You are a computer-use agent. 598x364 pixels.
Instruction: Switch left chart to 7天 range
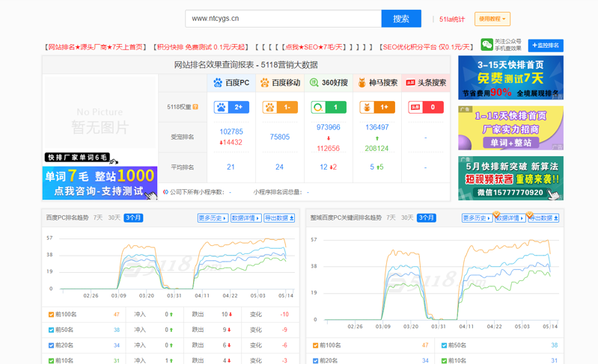pyautogui.click(x=98, y=218)
